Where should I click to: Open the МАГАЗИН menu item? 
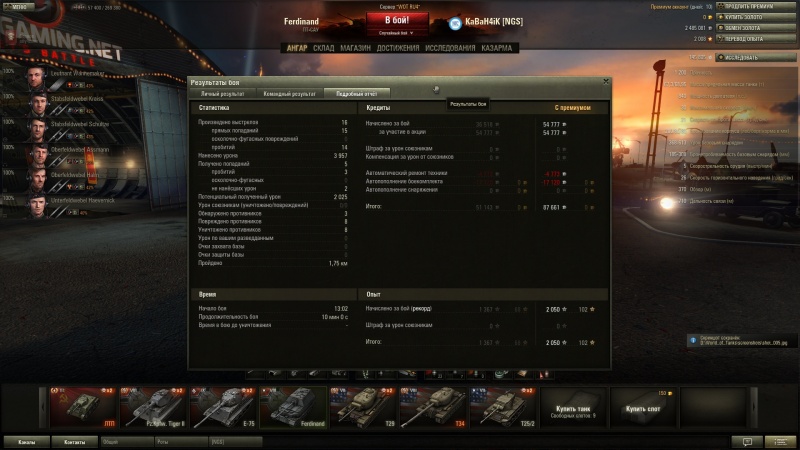click(x=355, y=47)
